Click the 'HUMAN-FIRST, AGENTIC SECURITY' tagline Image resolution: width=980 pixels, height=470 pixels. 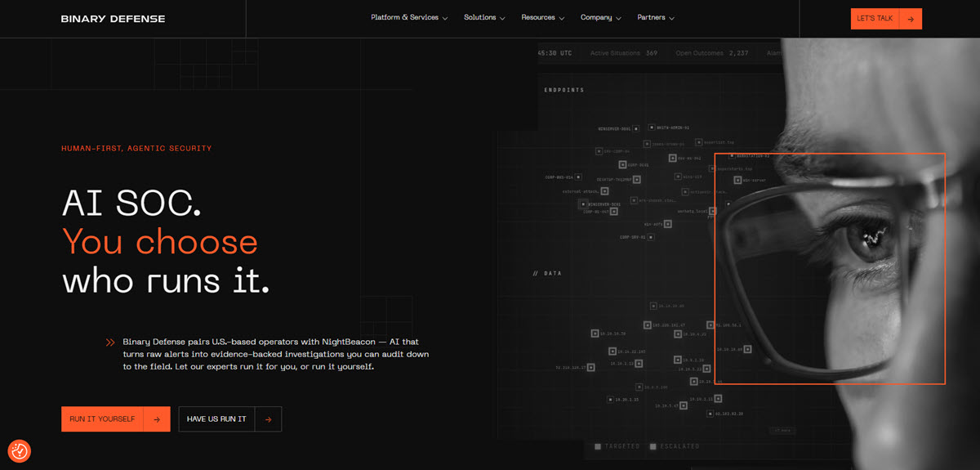point(136,149)
